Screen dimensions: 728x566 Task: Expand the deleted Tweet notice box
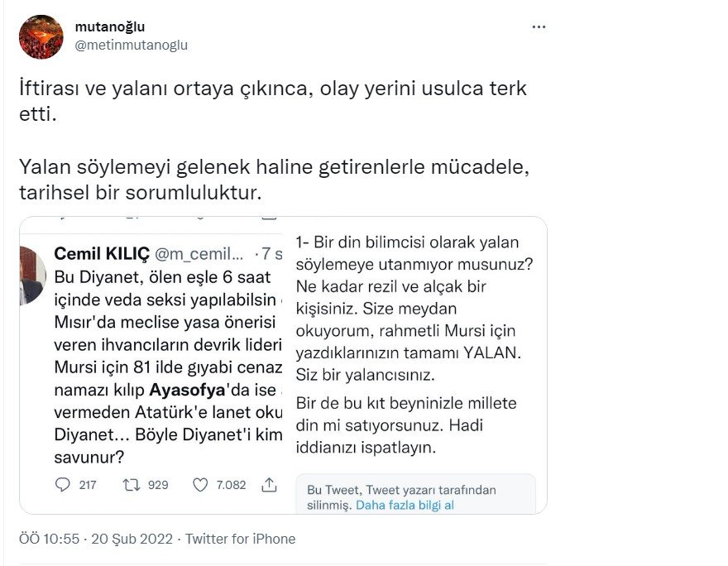[x=412, y=492]
